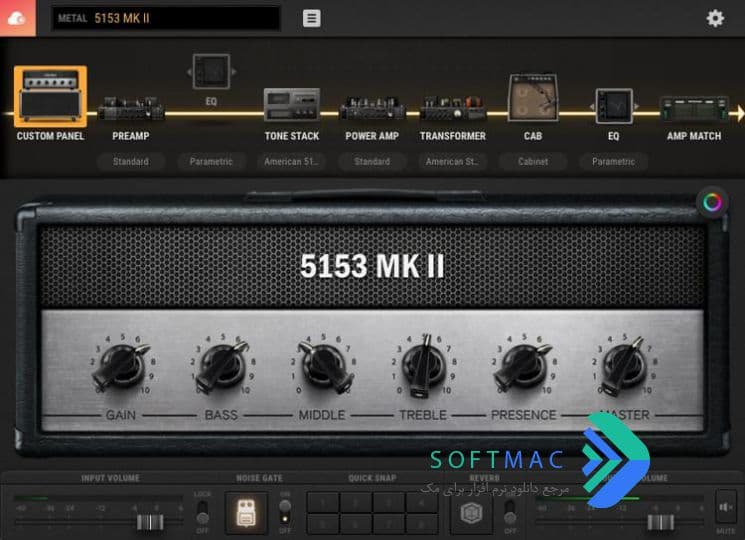Select the Preamp module icon
The height and width of the screenshot is (540, 745).
coord(131,108)
